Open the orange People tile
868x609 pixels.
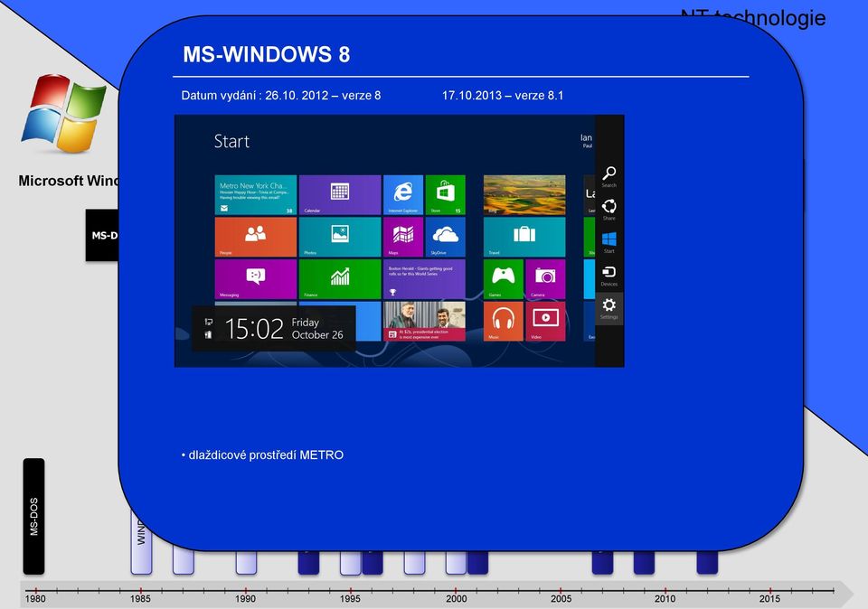(256, 237)
